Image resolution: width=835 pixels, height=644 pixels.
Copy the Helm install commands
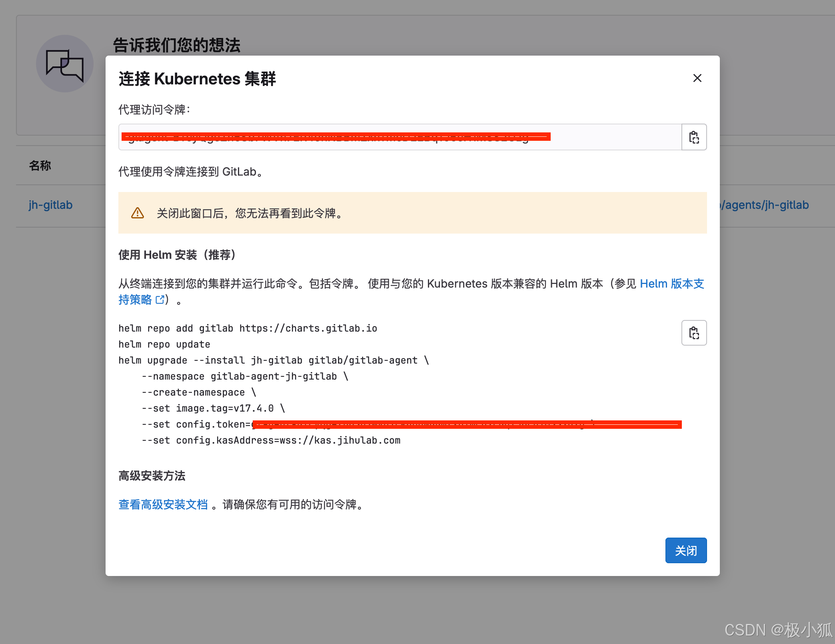click(694, 333)
